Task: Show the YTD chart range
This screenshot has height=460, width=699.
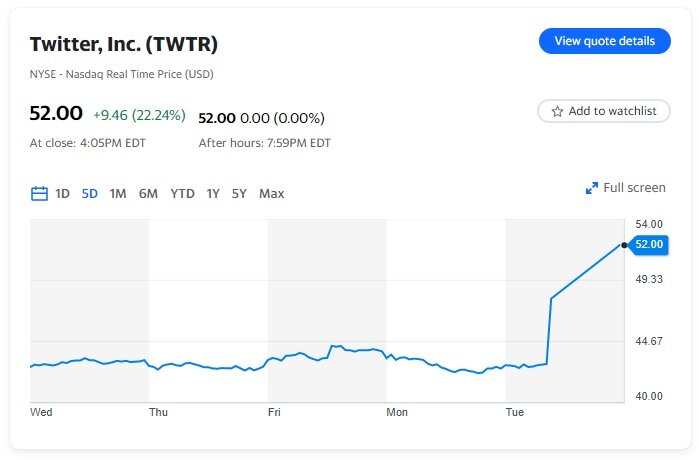Action: point(182,194)
